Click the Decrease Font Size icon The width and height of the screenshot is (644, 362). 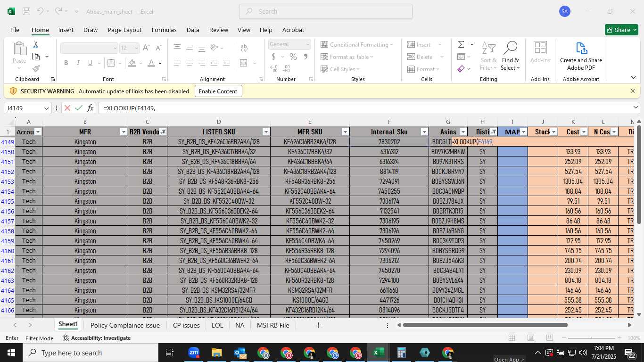coord(158,48)
